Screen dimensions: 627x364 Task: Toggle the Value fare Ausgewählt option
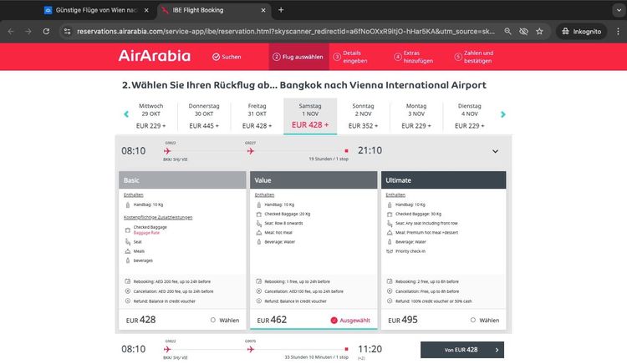pyautogui.click(x=334, y=320)
